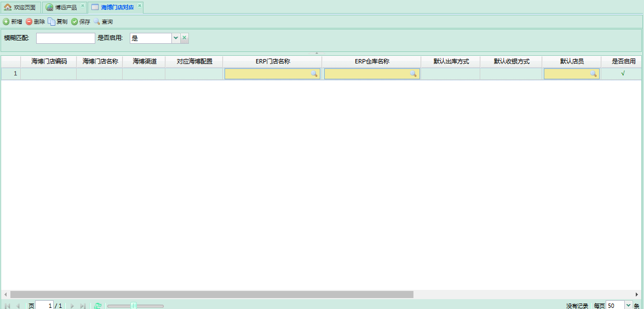Expand the 每页 page size dropdown

click(628, 306)
